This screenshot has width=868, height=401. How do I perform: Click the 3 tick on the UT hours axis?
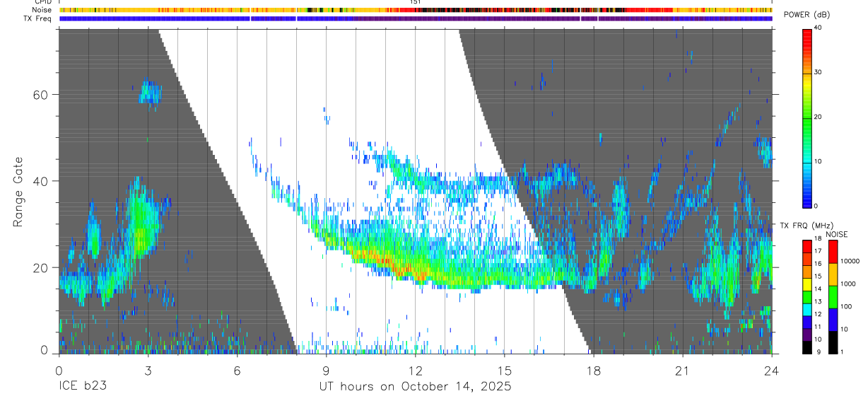point(148,370)
